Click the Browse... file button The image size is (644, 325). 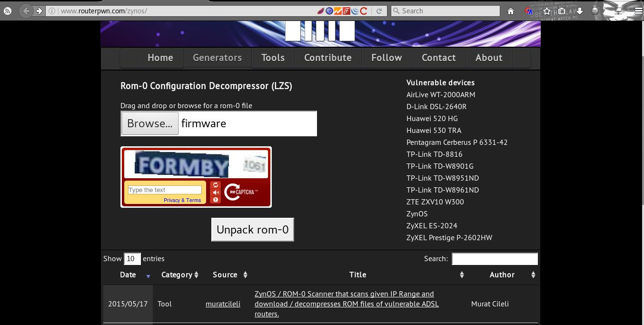click(x=150, y=123)
